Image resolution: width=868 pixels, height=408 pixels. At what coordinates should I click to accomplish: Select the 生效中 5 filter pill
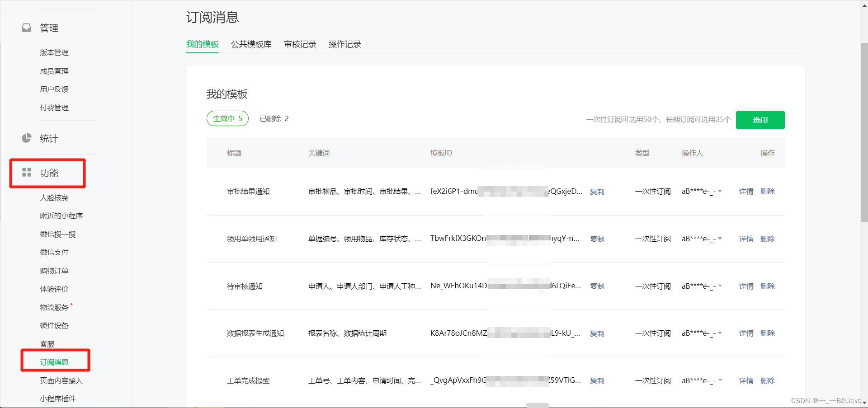228,118
